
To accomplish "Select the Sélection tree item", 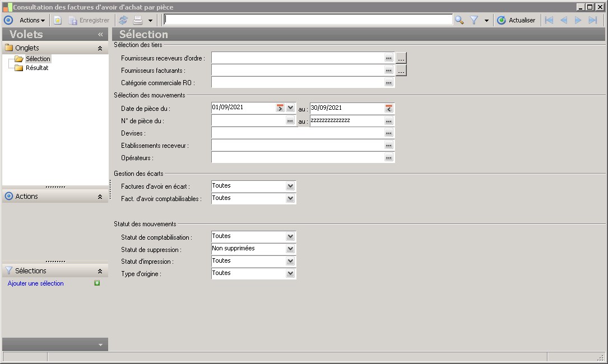I will 38,59.
